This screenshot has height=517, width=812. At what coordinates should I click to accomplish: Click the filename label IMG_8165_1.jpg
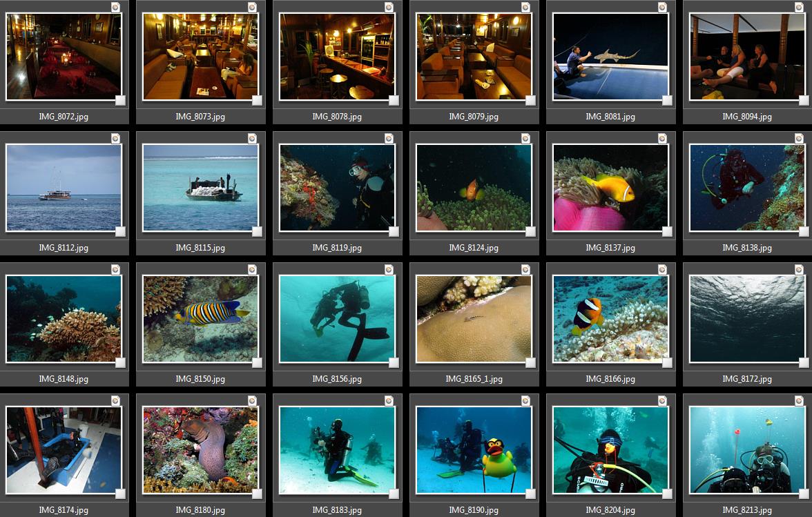(x=474, y=380)
